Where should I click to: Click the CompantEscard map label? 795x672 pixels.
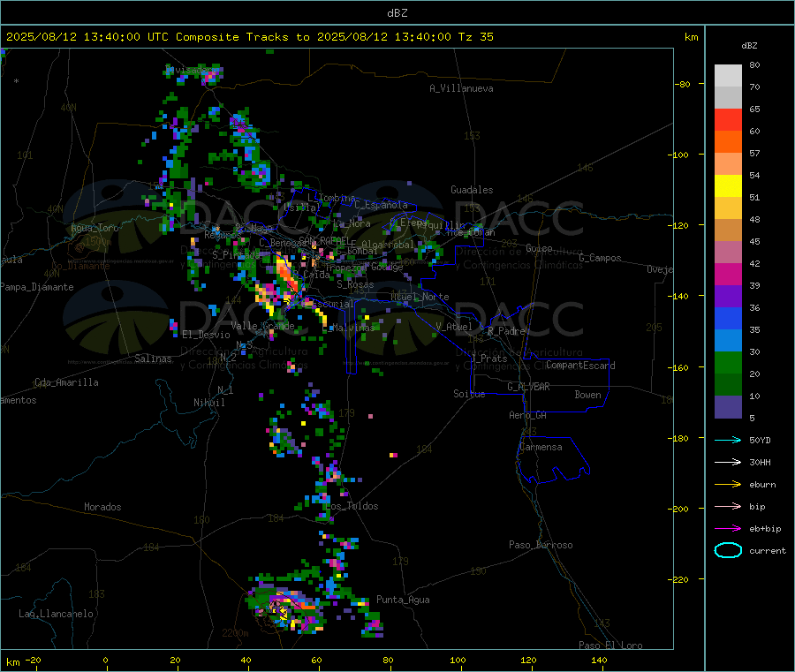coord(580,366)
